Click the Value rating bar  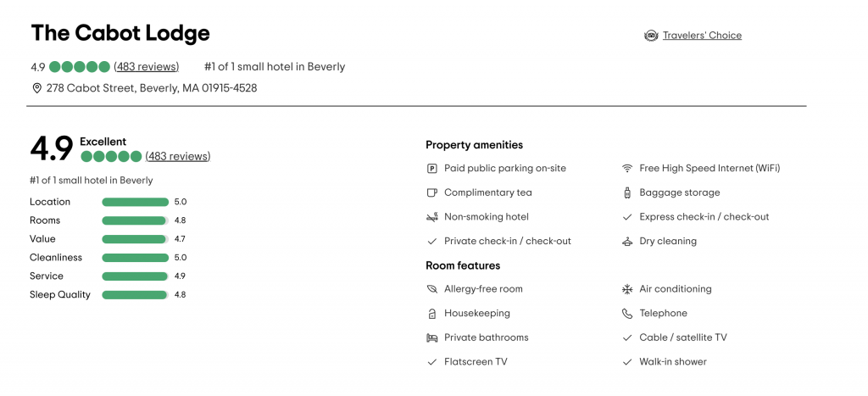pyautogui.click(x=136, y=239)
